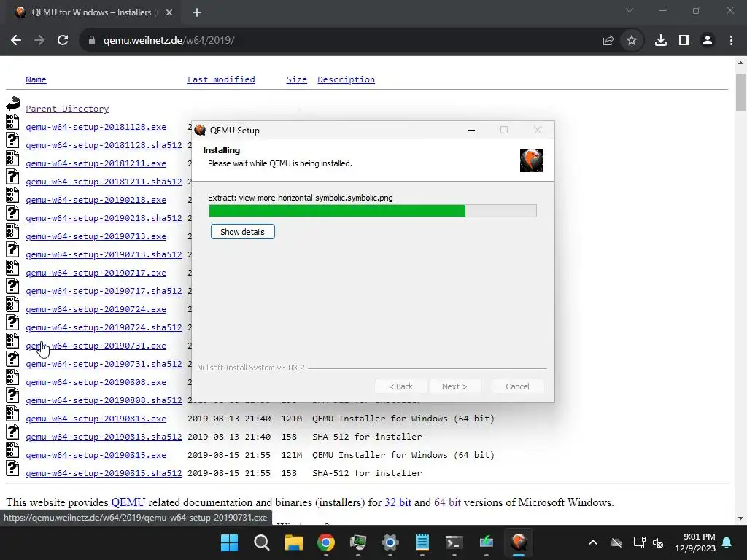Download qemu-w64-setup-20190717.exe

96,273
